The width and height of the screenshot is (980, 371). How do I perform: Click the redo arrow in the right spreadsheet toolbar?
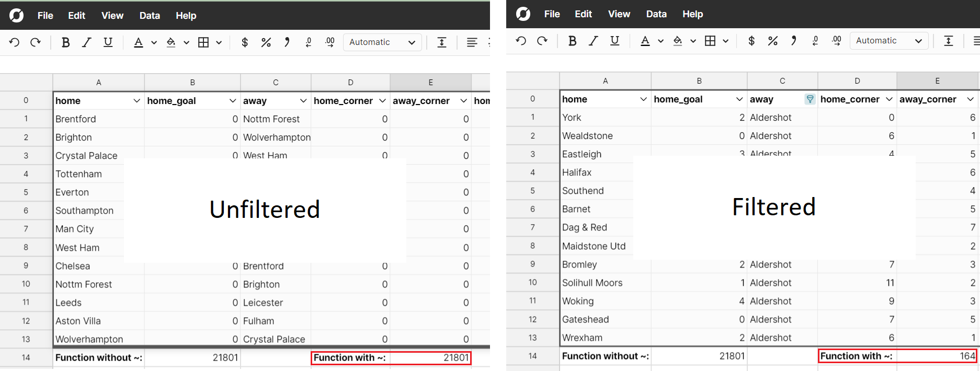[542, 41]
